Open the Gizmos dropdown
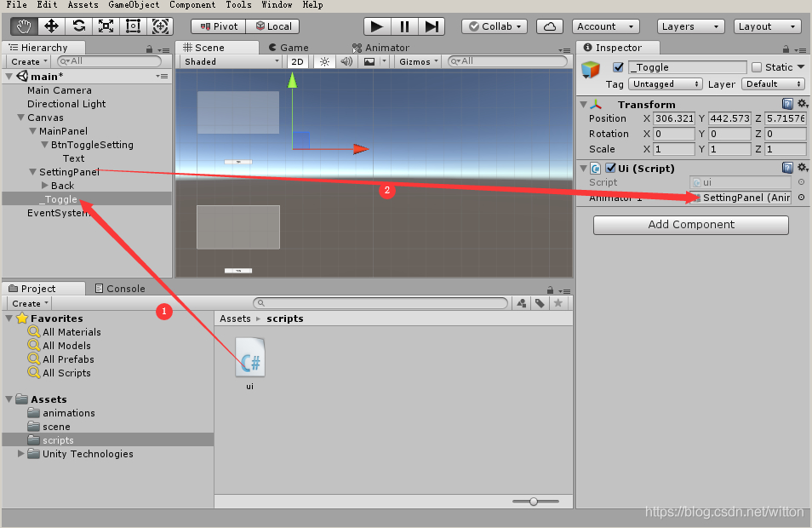The height and width of the screenshot is (528, 812). coord(419,61)
